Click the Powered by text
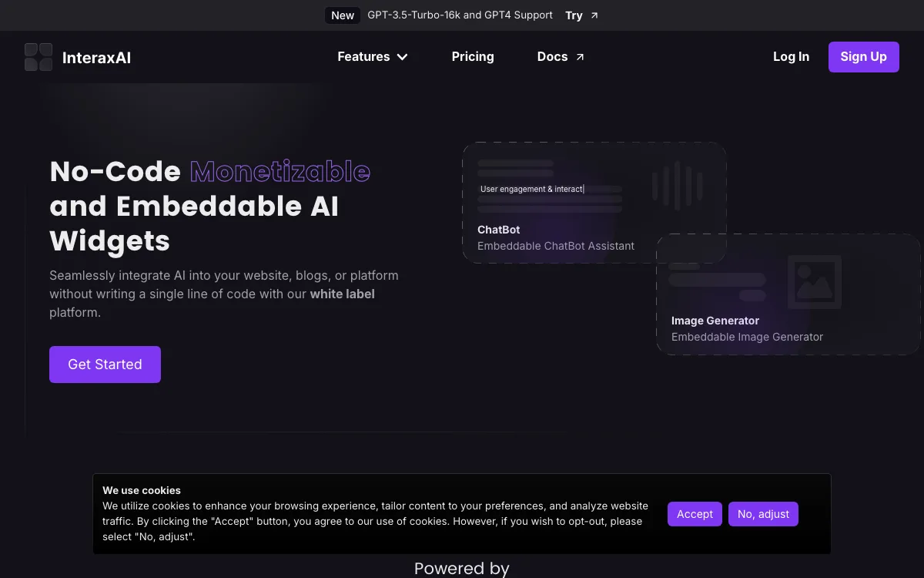Image resolution: width=924 pixels, height=578 pixels. (x=462, y=569)
